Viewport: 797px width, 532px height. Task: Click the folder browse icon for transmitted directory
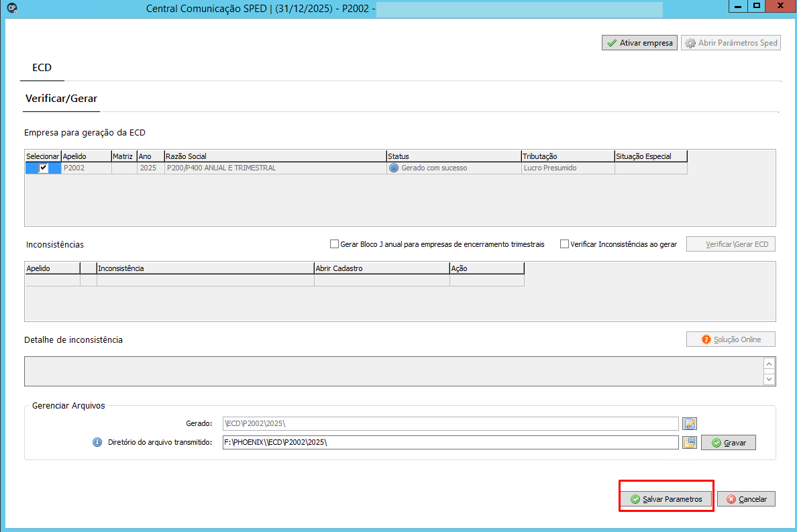[689, 443]
